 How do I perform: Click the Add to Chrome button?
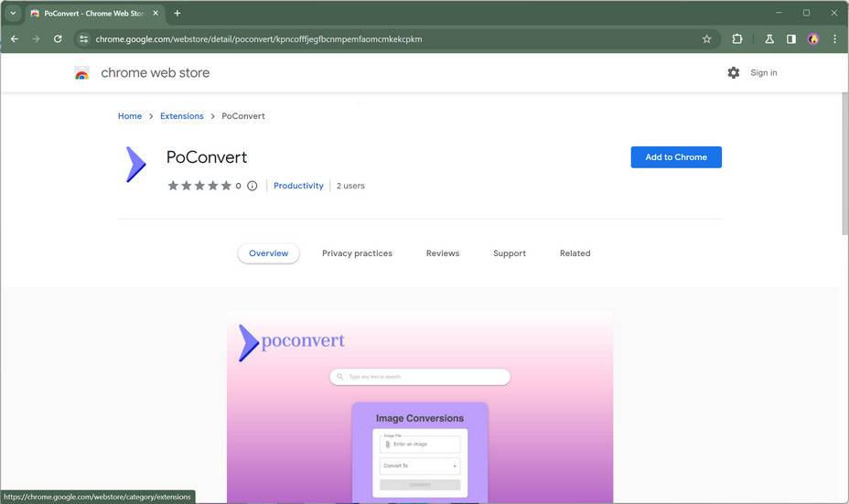pyautogui.click(x=676, y=157)
